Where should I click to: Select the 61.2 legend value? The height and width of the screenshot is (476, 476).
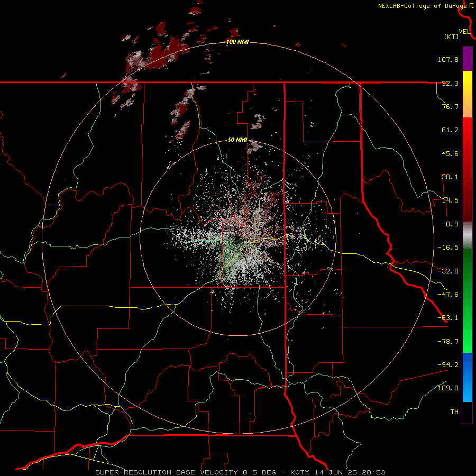tap(450, 130)
